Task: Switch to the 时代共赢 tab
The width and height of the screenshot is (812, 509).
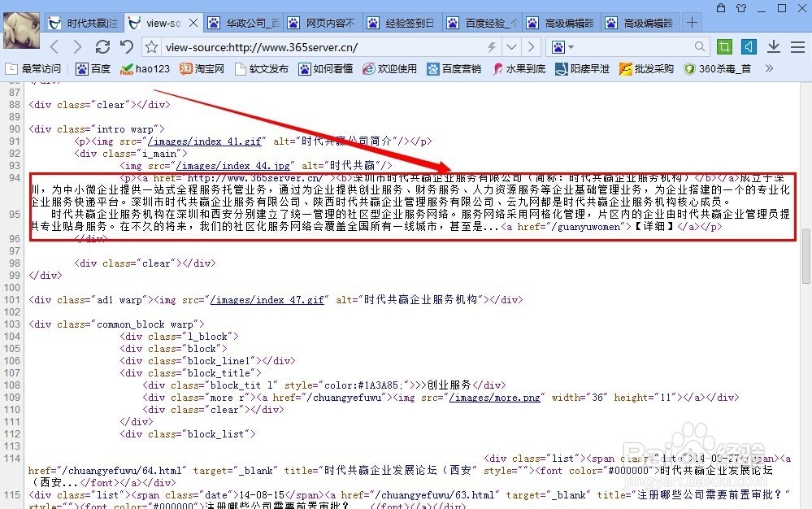Action: [x=84, y=23]
